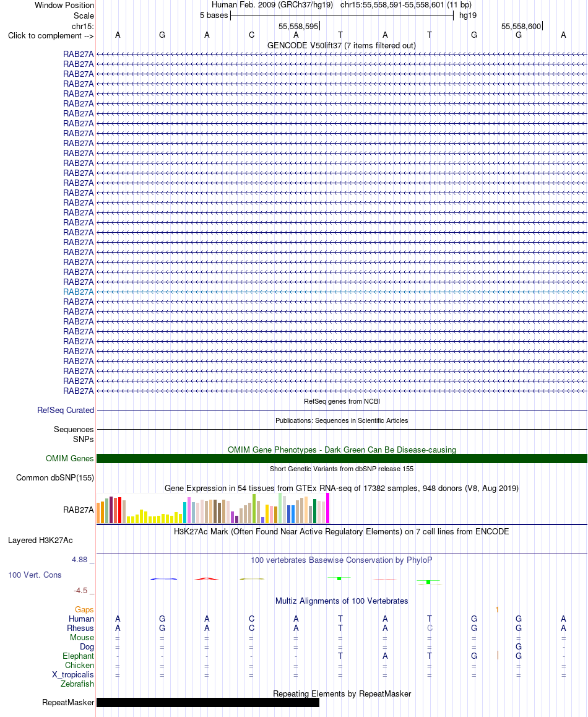Click 'Publications: Sequences in Scientific Articles' title

coord(342,420)
